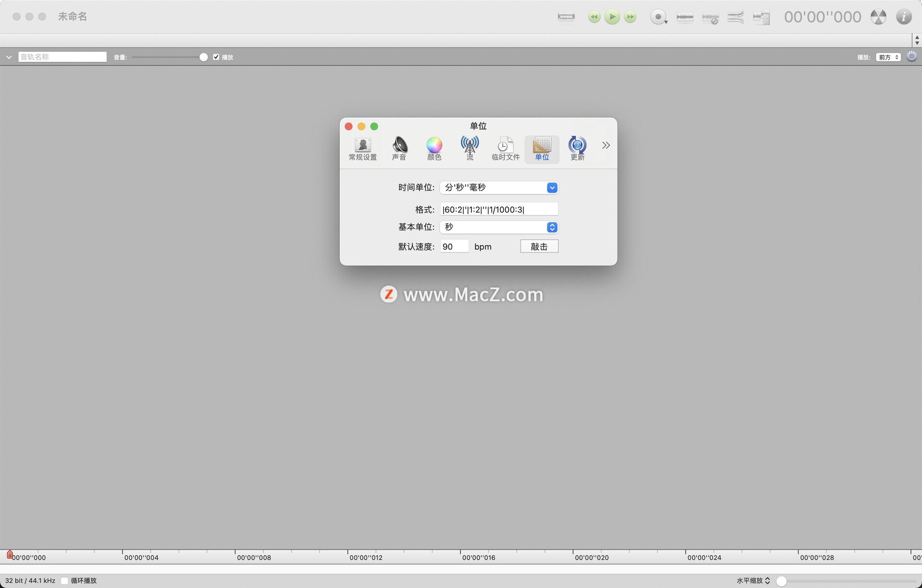The image size is (922, 588).
Task: Click the fit-waveform-to-window toolbar icon
Action: 566,17
